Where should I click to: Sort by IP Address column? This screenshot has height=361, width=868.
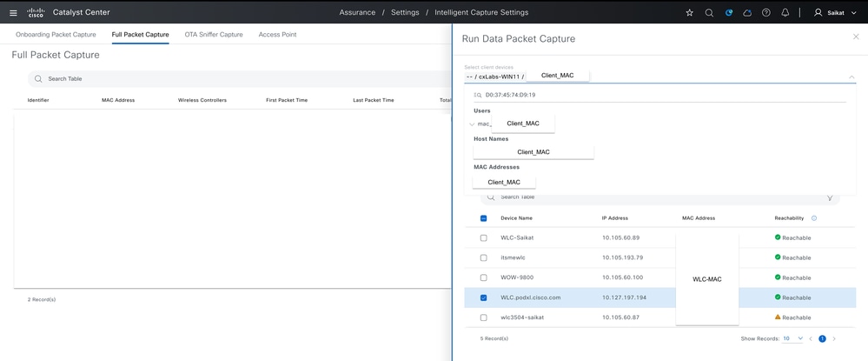pos(615,218)
